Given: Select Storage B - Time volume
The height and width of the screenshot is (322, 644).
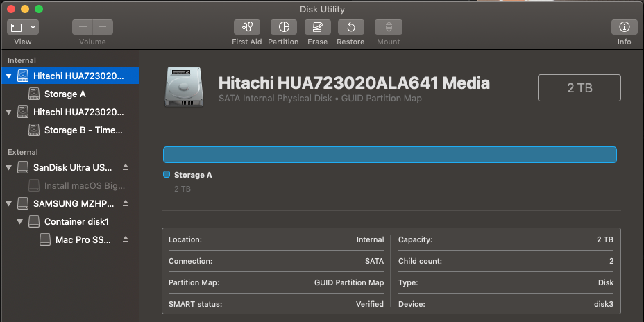Looking at the screenshot, I should pyautogui.click(x=70, y=130).
